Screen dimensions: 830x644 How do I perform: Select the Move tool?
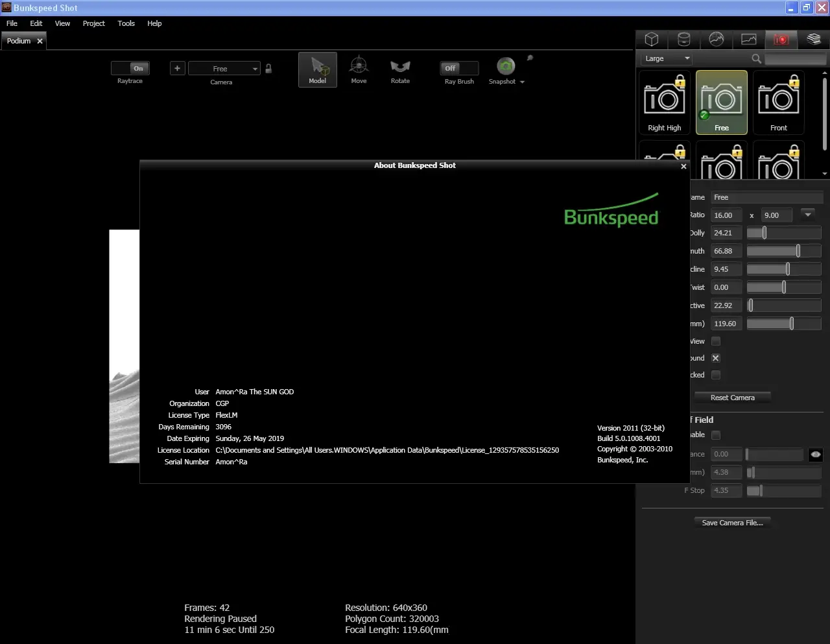pyautogui.click(x=359, y=70)
